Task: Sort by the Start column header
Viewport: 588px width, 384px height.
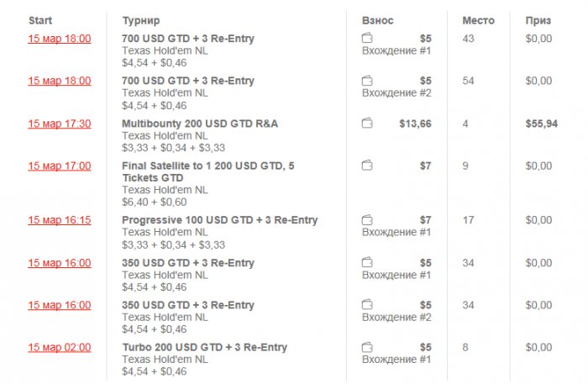Action: (x=40, y=19)
